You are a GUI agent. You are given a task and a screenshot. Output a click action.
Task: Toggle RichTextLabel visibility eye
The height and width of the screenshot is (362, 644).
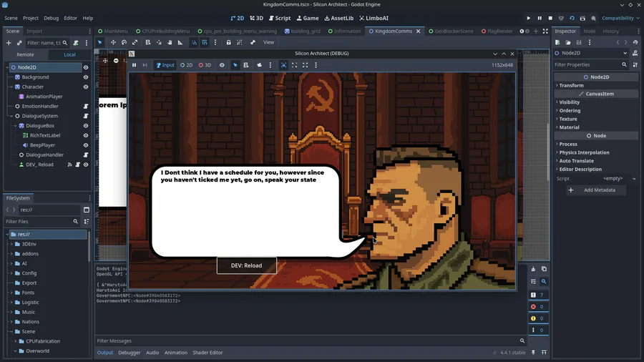[x=86, y=135]
